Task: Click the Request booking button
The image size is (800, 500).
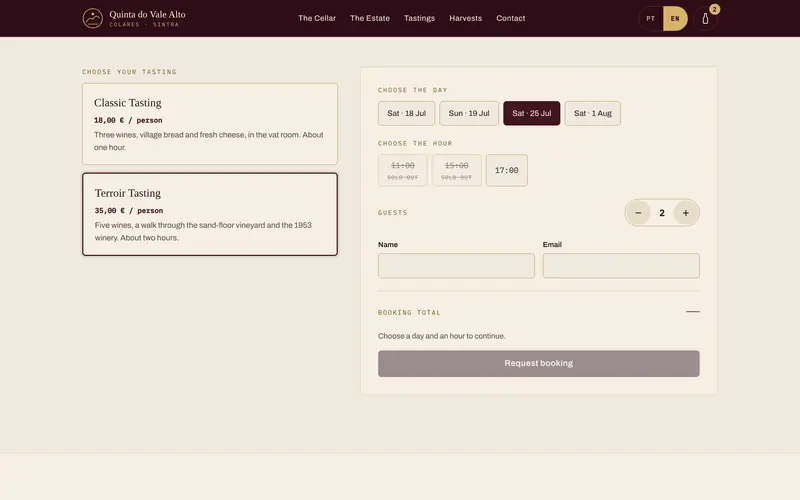Action: point(539,364)
